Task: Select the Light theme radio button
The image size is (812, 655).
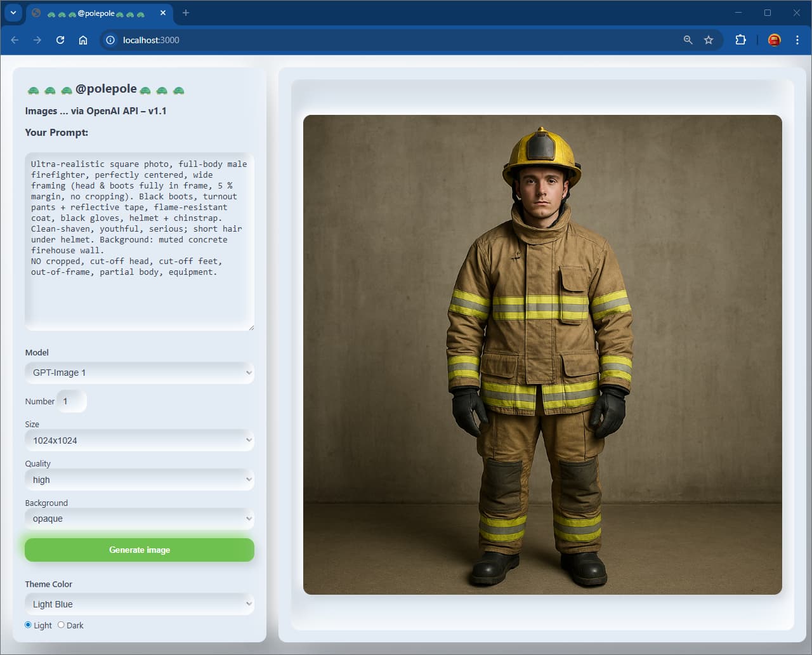Action: point(28,625)
